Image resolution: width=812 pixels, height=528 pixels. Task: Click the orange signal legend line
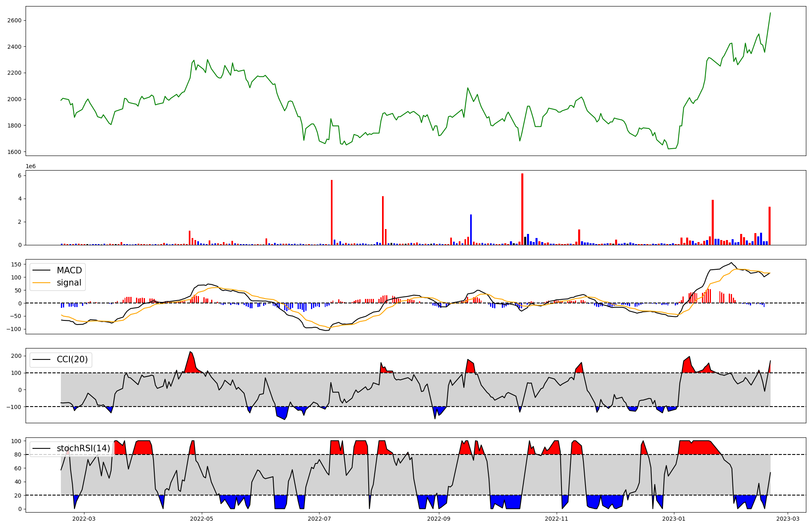(x=41, y=283)
